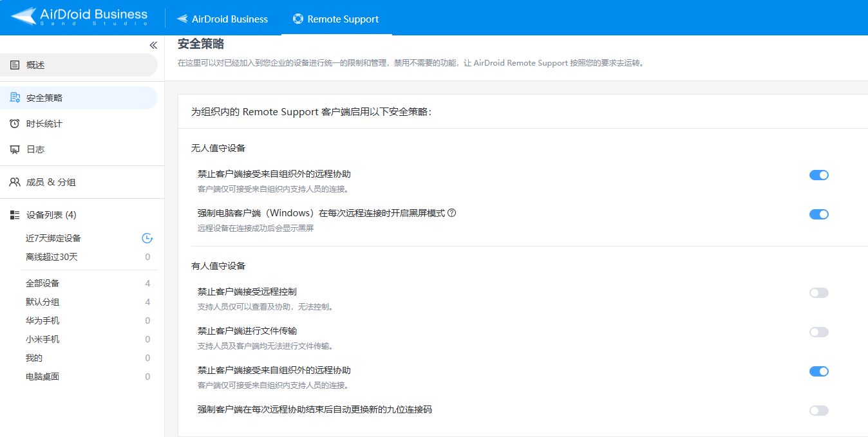Click the lifebuoy icon in Remote Support tab
This screenshot has width=868, height=437.
pyautogui.click(x=298, y=19)
